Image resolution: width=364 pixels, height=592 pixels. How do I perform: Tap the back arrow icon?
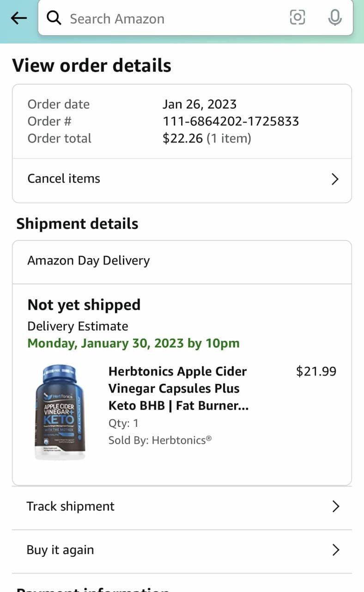19,18
